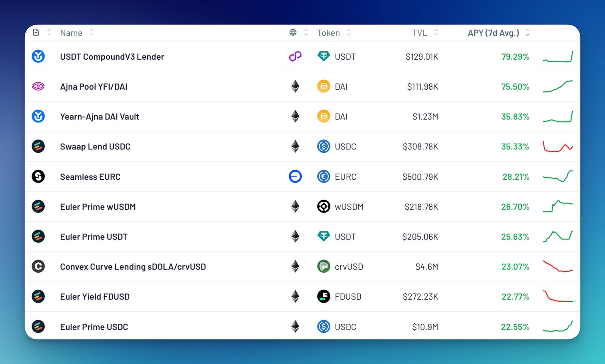
Task: Open Swaap Lend USDC vault
Action: click(x=95, y=147)
